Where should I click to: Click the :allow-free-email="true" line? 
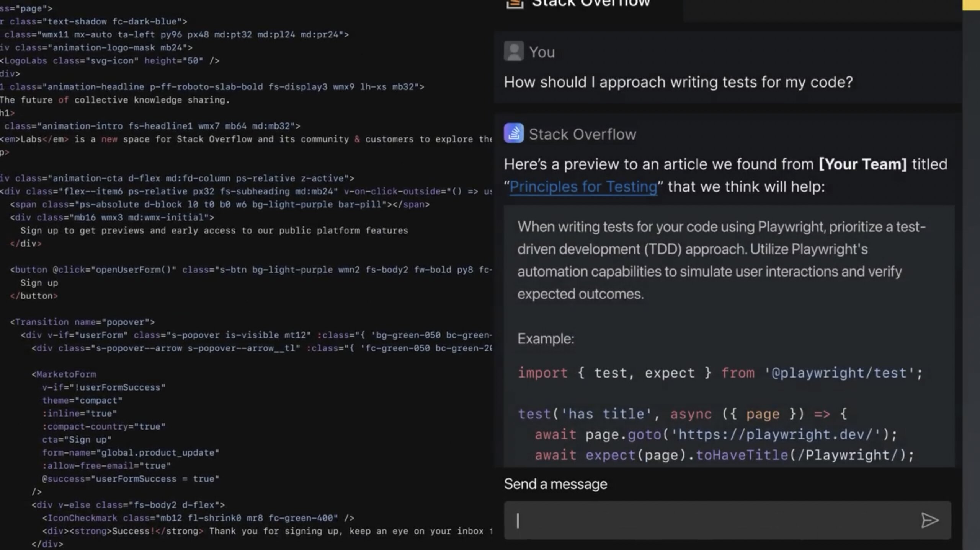tap(106, 466)
